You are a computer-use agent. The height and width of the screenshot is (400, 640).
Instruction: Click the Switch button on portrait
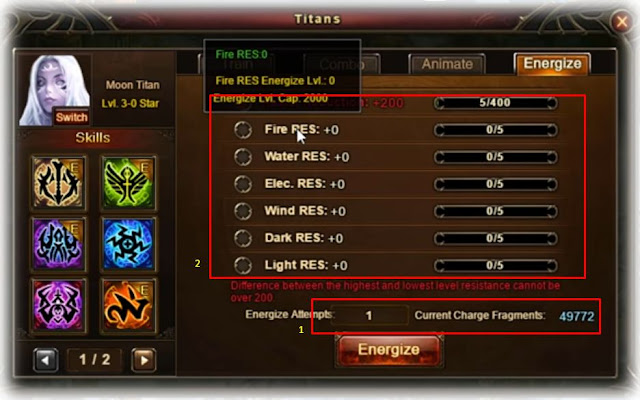click(x=71, y=118)
